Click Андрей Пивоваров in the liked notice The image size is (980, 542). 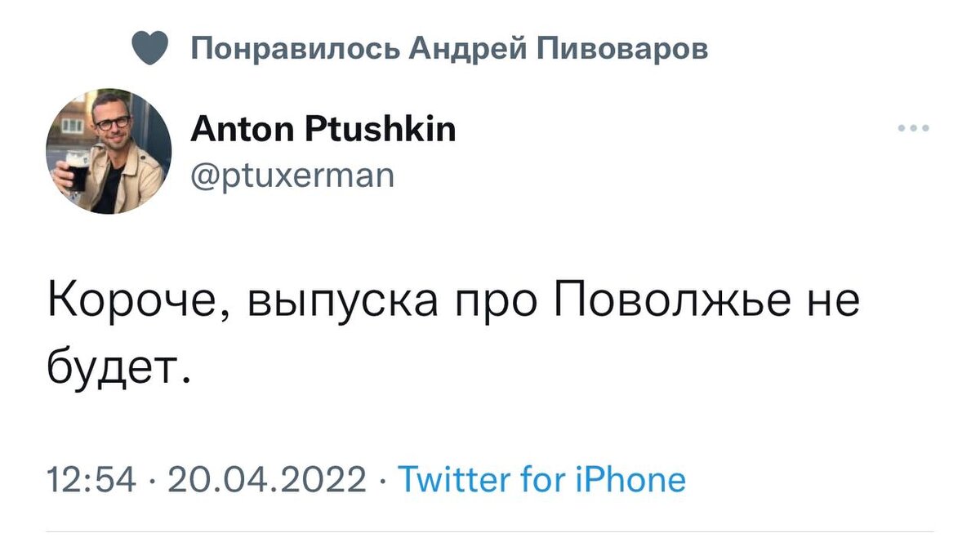pyautogui.click(x=559, y=51)
